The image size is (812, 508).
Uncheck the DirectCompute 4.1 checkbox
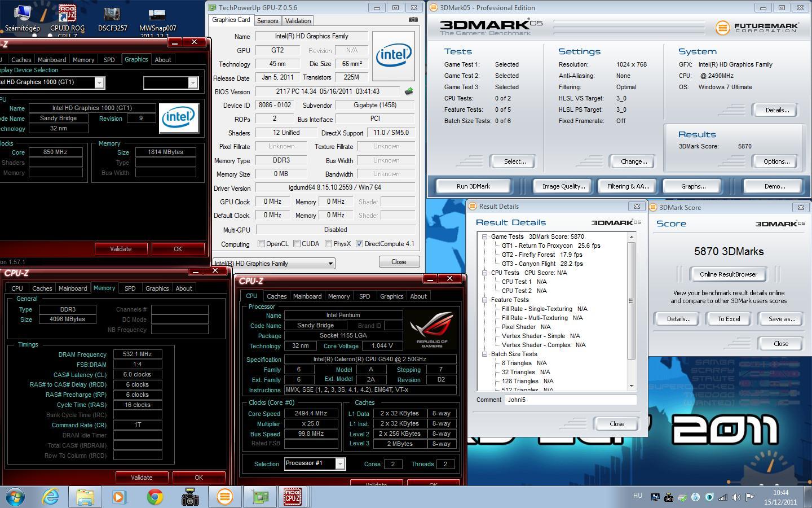pos(359,244)
